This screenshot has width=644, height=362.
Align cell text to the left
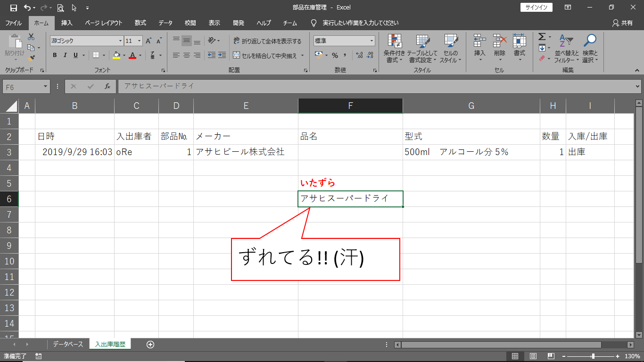tap(176, 55)
